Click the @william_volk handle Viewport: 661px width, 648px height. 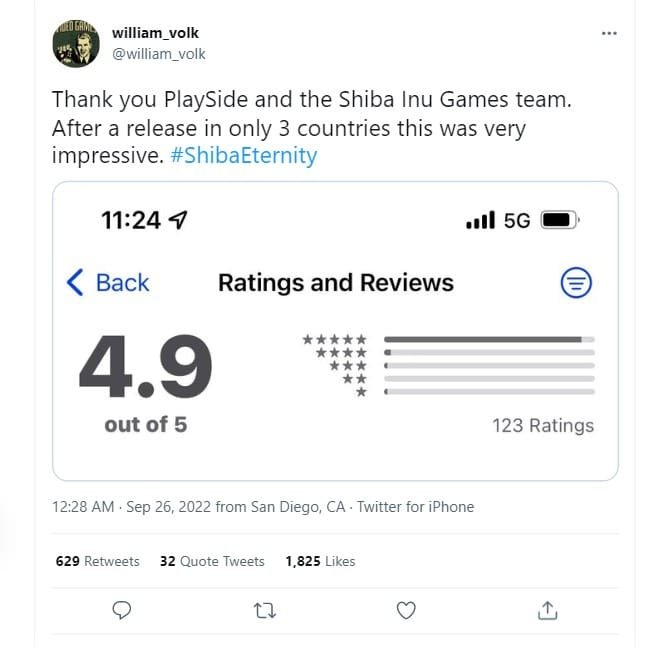tap(159, 53)
